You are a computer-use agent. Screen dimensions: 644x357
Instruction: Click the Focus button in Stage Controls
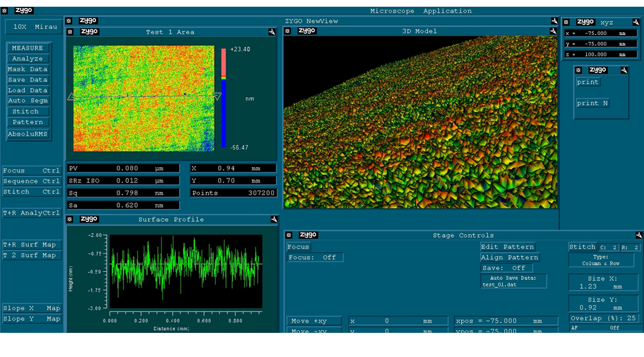pyautogui.click(x=299, y=247)
